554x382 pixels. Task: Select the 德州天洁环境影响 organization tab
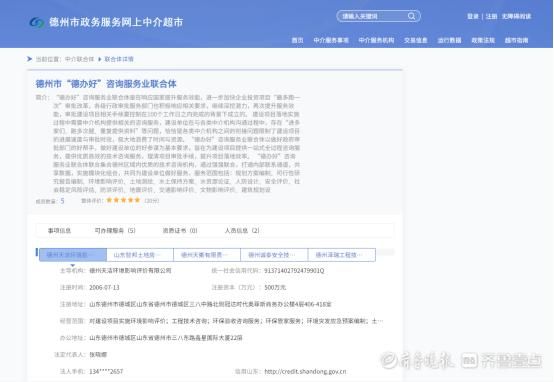[73, 255]
